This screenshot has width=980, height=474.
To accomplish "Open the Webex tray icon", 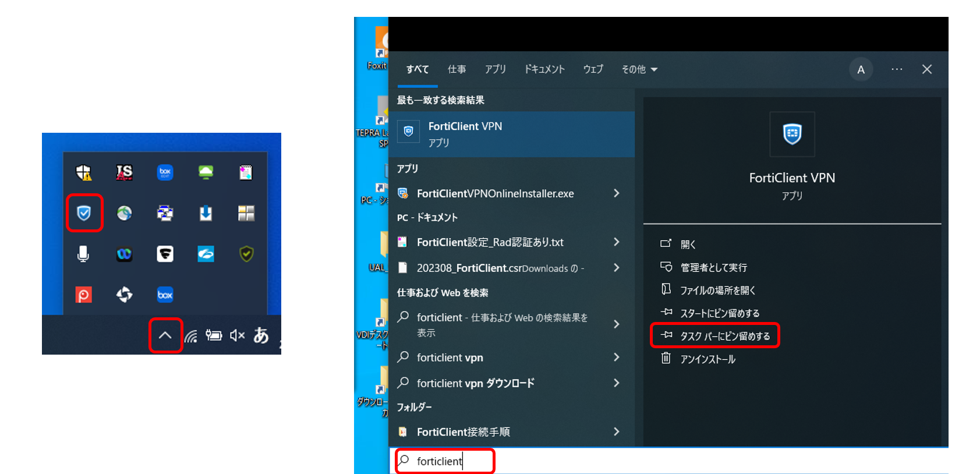I will (124, 254).
